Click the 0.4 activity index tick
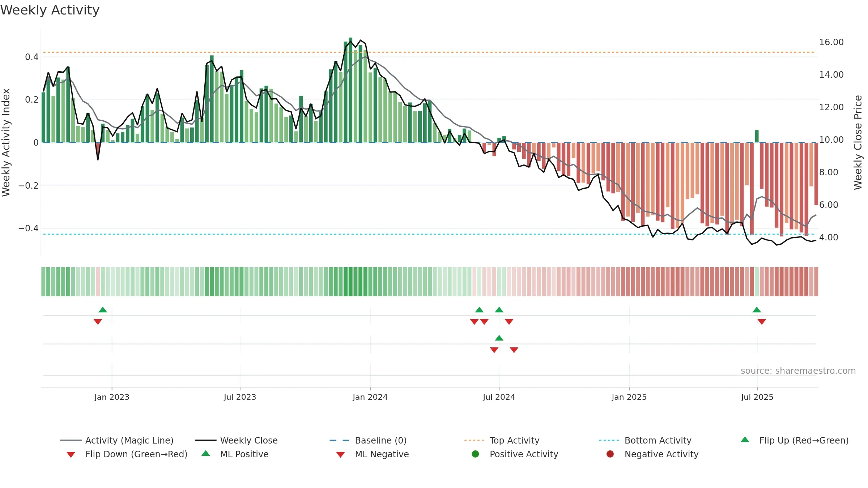Screen dimensions: 868x488 pos(31,57)
